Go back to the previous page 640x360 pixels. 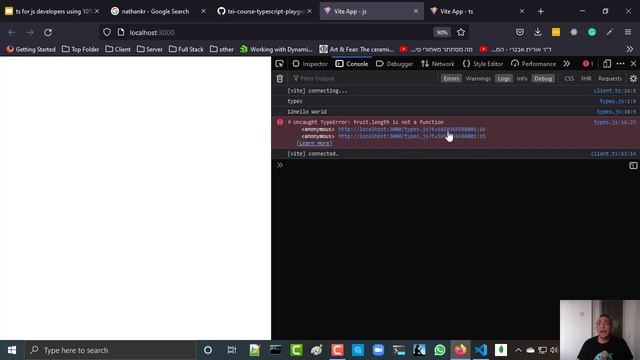(12, 32)
